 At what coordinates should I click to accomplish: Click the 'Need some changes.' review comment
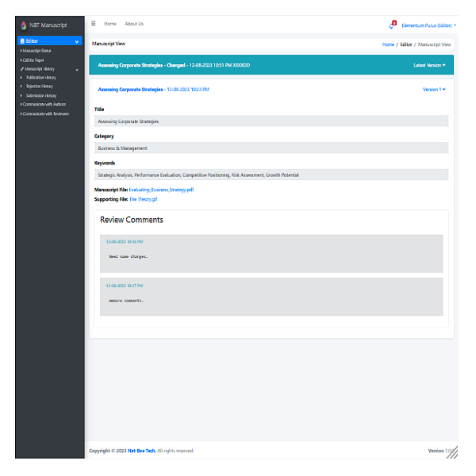pos(129,256)
